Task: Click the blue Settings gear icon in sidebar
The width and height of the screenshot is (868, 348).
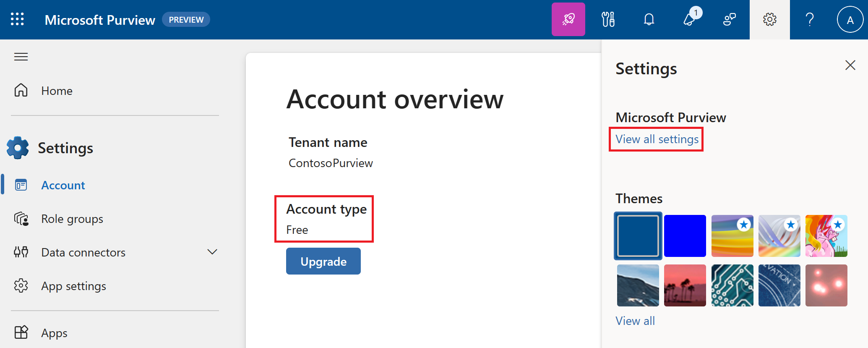Action: tap(18, 148)
